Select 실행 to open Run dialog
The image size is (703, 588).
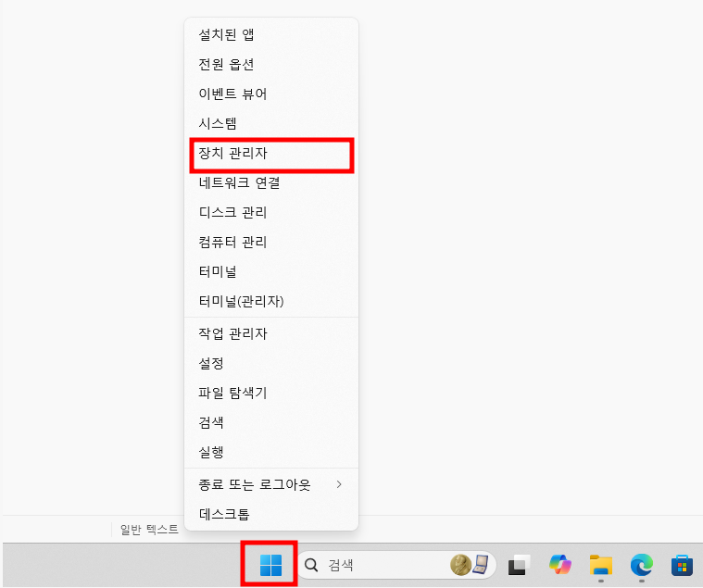tap(270, 453)
